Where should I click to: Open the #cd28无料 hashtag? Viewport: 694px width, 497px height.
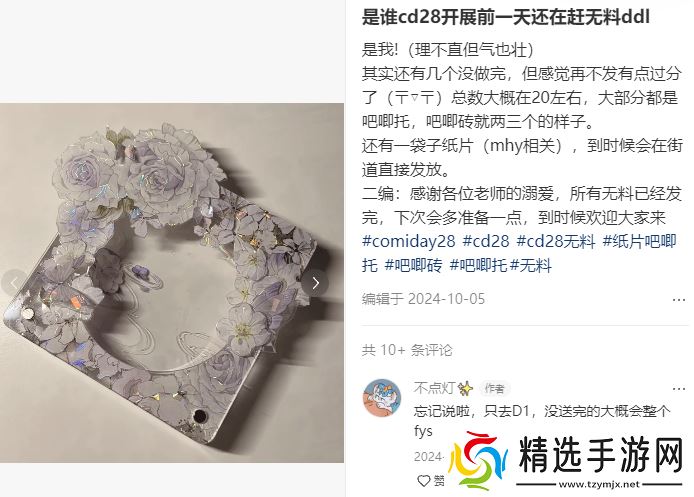pos(556,241)
